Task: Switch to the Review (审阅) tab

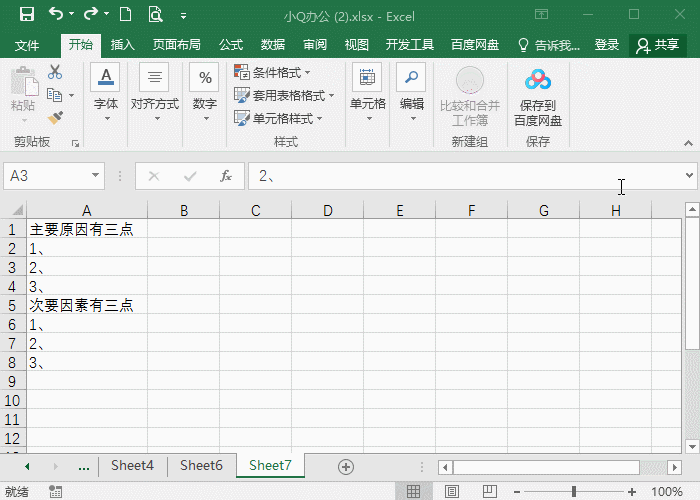Action: pos(315,45)
